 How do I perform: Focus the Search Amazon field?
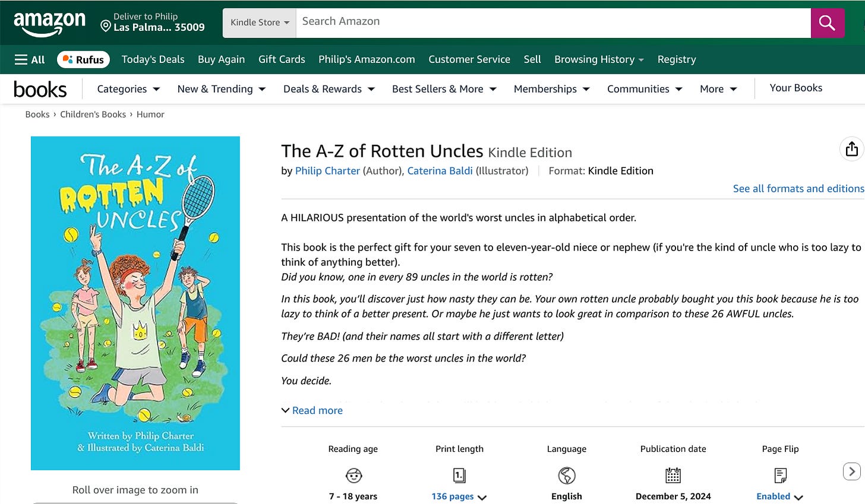click(553, 23)
